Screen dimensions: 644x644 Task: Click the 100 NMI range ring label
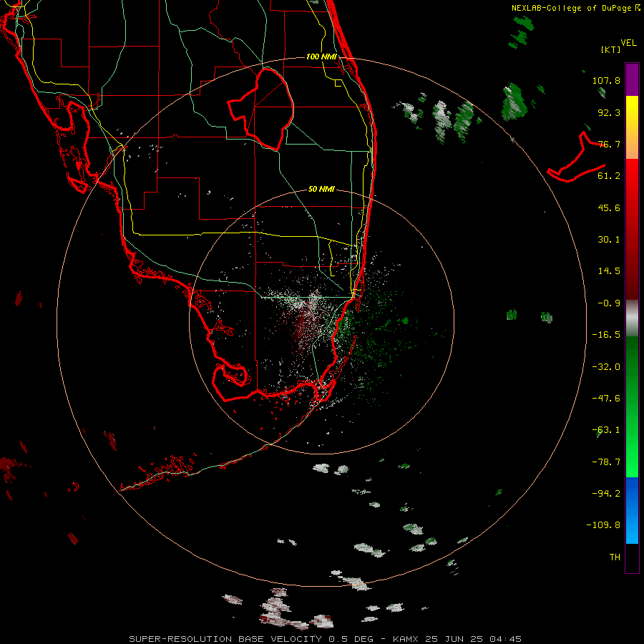coord(321,57)
